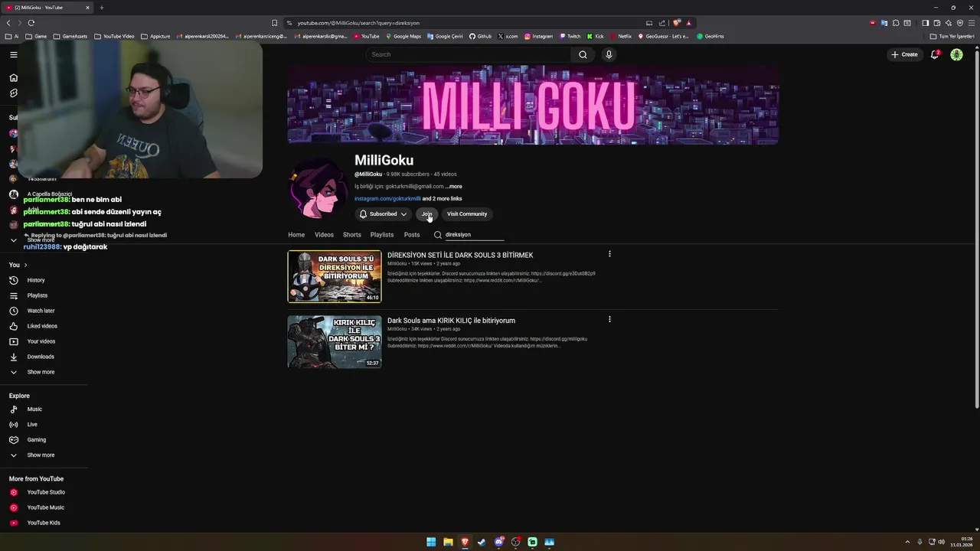The width and height of the screenshot is (980, 551).
Task: Open the YouTube guide hamburger menu
Action: (14, 54)
